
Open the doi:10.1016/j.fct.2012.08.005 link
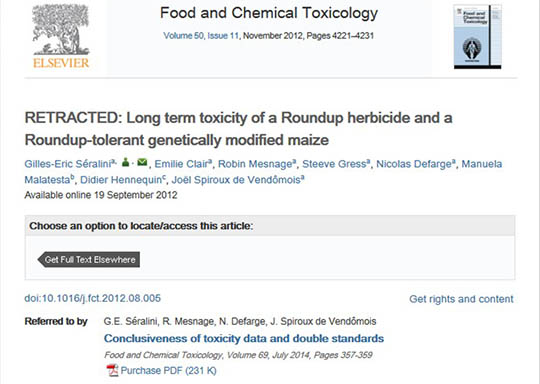[93, 298]
